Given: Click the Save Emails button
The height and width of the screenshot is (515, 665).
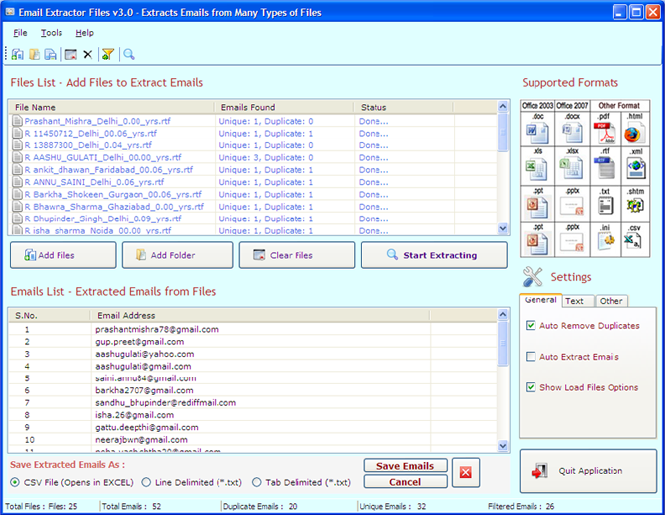Looking at the screenshot, I should pyautogui.click(x=405, y=466).
